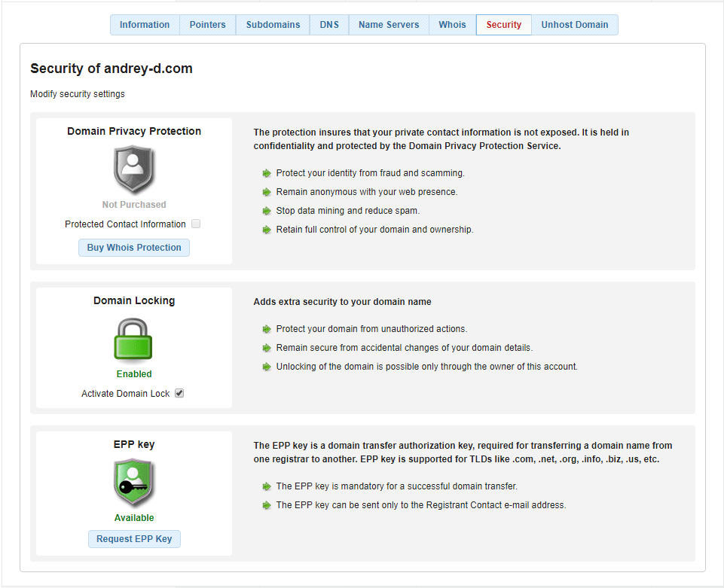
Task: Click the Domain Privacy Protection shield icon
Action: click(134, 170)
